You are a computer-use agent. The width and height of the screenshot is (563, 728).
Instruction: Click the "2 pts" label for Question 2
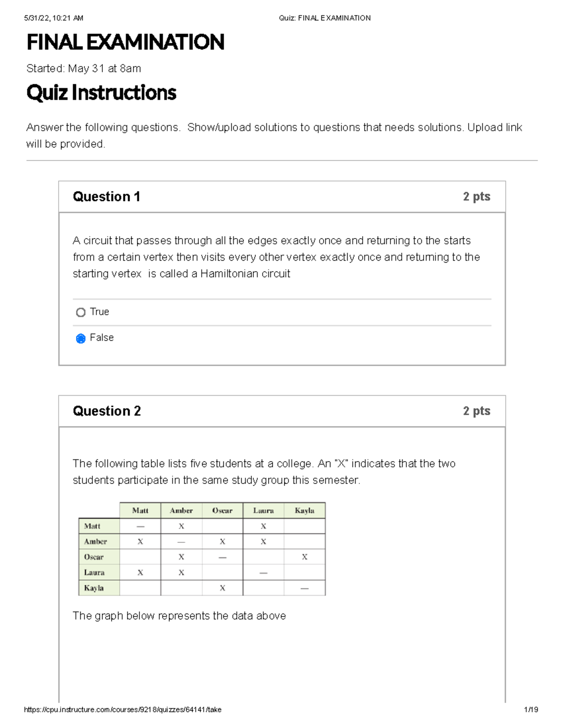click(x=476, y=411)
